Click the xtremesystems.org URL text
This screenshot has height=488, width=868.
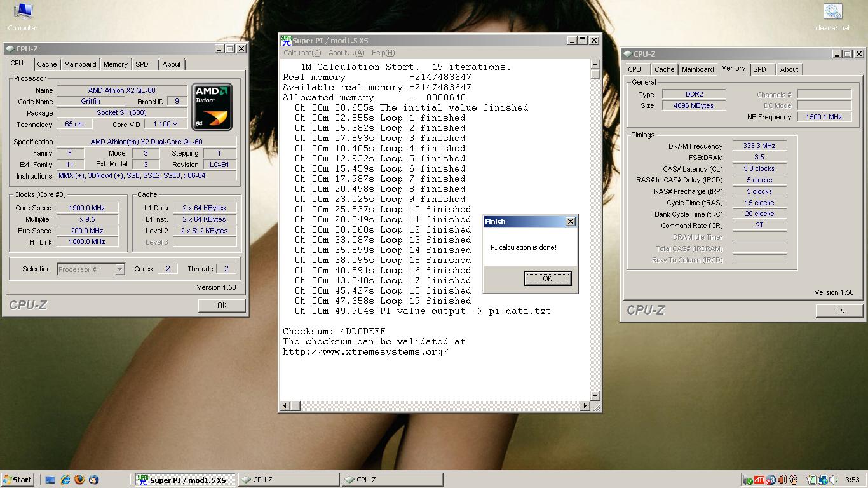point(366,351)
